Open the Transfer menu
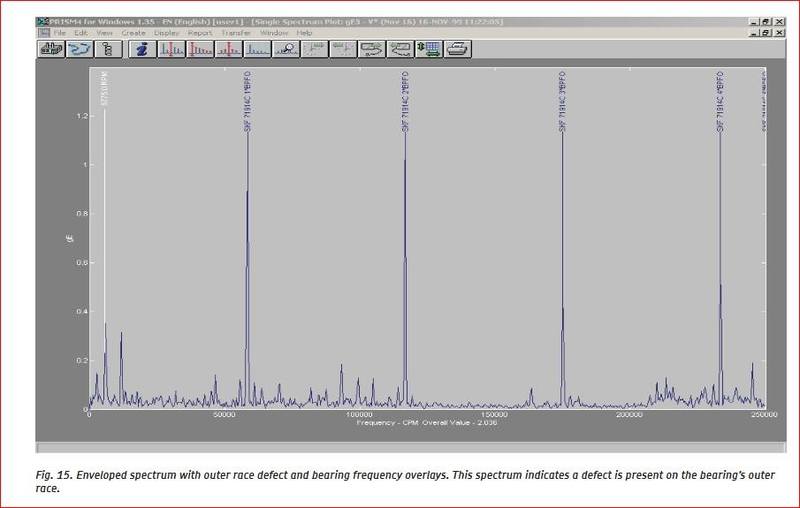Image resolution: width=800 pixels, height=508 pixels. [x=236, y=33]
